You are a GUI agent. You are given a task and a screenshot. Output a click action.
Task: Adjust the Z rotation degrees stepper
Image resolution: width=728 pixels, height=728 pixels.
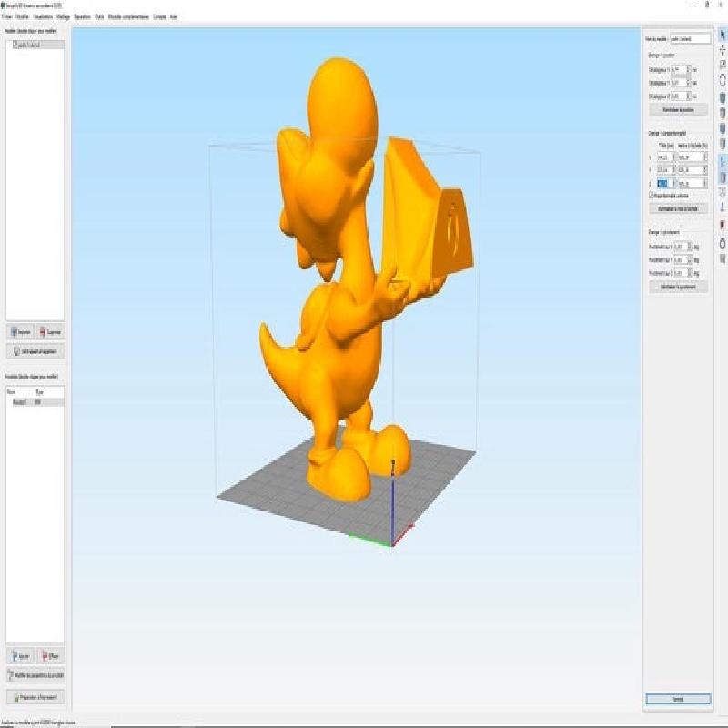(x=690, y=273)
